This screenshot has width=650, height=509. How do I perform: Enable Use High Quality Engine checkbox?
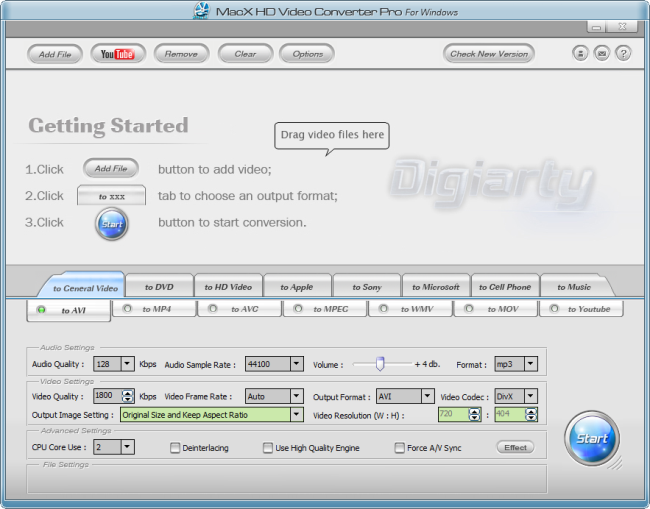(268, 448)
